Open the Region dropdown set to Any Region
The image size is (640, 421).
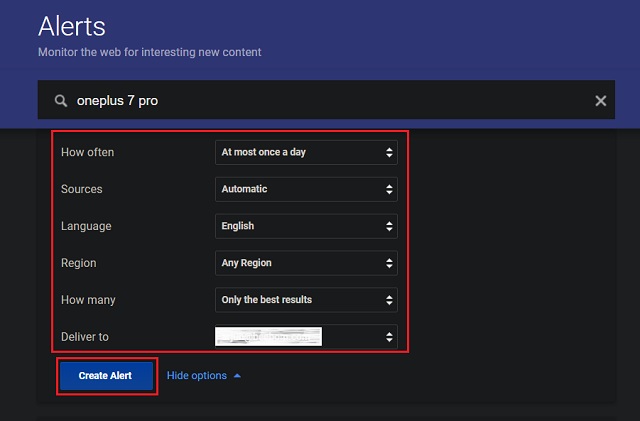tap(306, 263)
